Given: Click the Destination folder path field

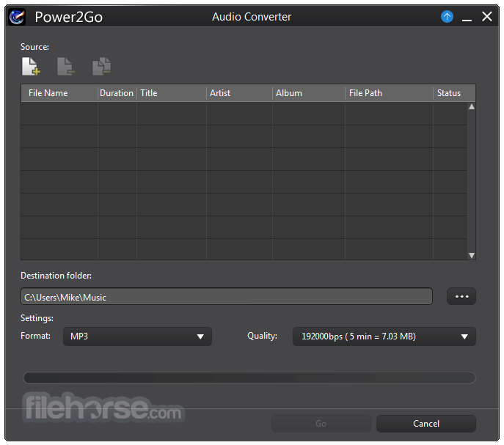Looking at the screenshot, I should 227,297.
